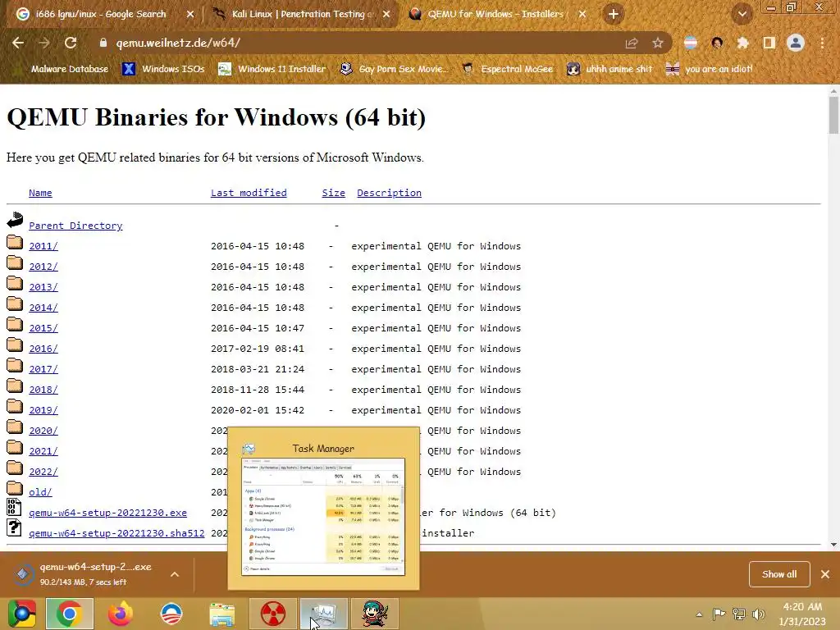
Task: Show all downloads
Action: point(779,574)
